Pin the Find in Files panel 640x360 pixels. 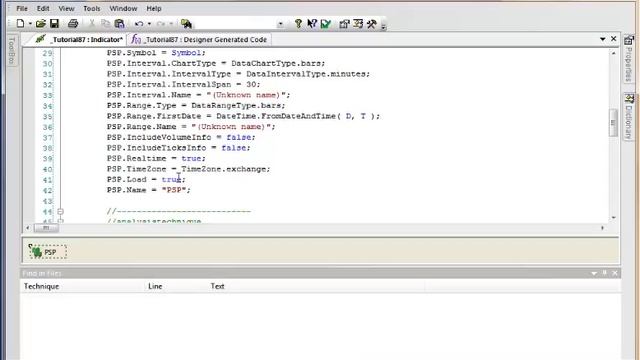(x=604, y=273)
